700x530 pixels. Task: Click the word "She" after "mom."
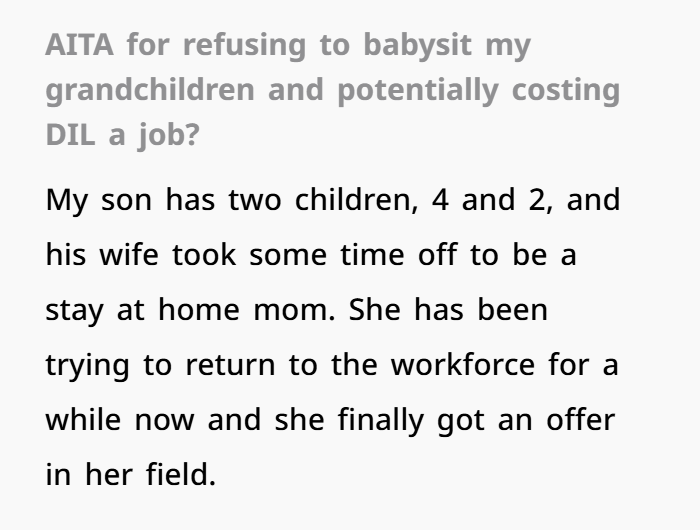click(x=374, y=309)
